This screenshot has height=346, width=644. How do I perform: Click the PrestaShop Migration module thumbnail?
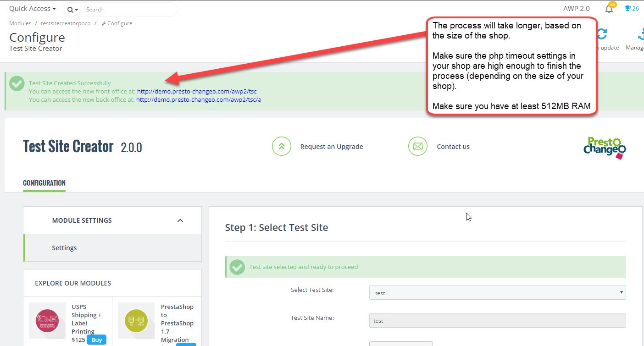[x=136, y=320]
